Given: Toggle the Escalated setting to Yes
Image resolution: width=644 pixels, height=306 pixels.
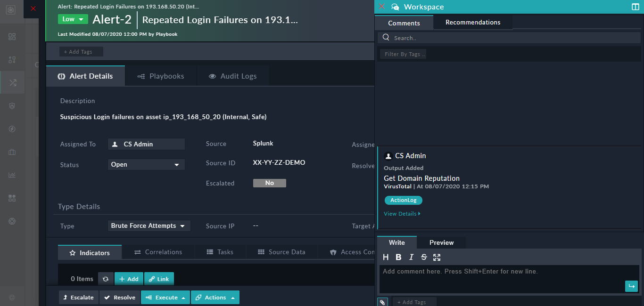Looking at the screenshot, I should click(x=269, y=183).
